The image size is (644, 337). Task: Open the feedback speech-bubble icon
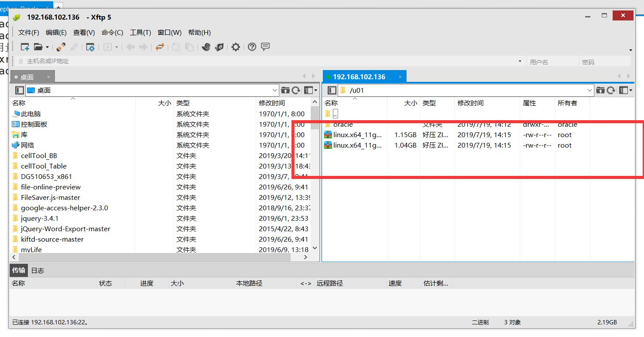[266, 47]
